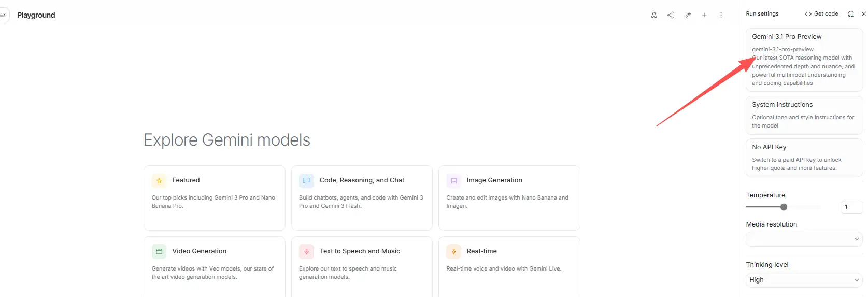
Task: Click the reset default settings icon
Action: pyautogui.click(x=850, y=14)
